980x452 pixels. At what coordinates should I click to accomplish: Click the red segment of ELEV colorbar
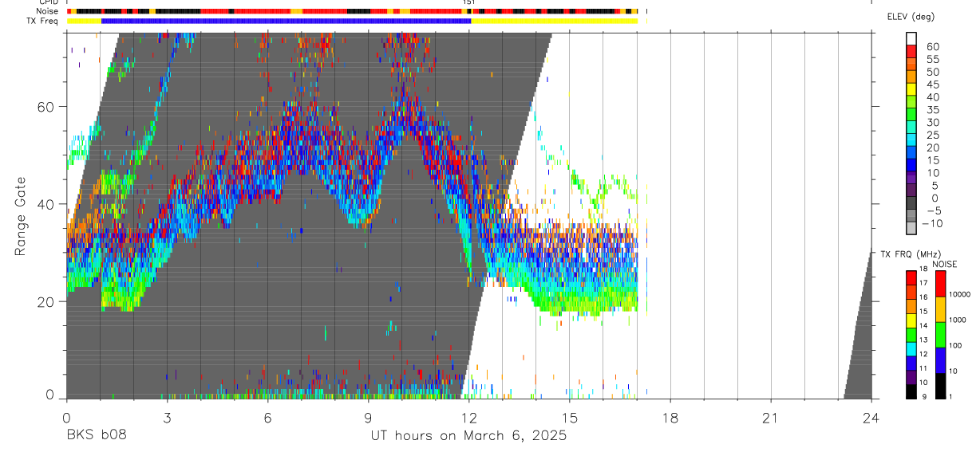point(911,49)
